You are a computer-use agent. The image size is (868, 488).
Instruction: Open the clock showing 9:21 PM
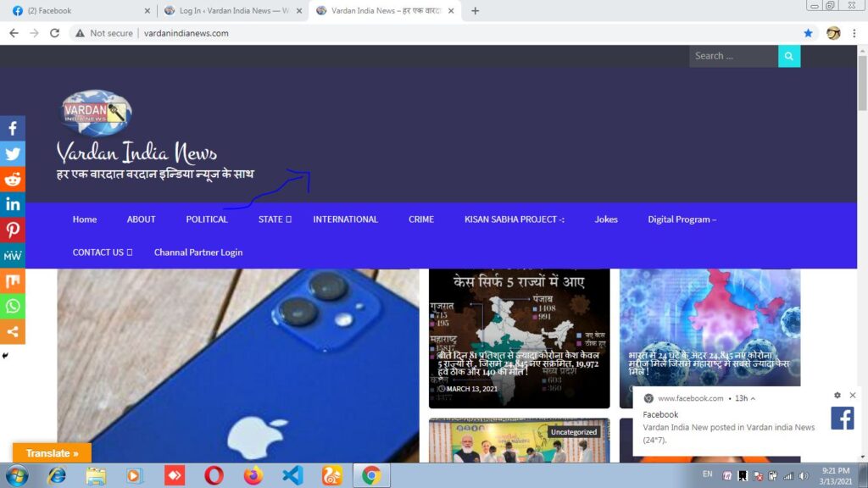click(x=835, y=476)
